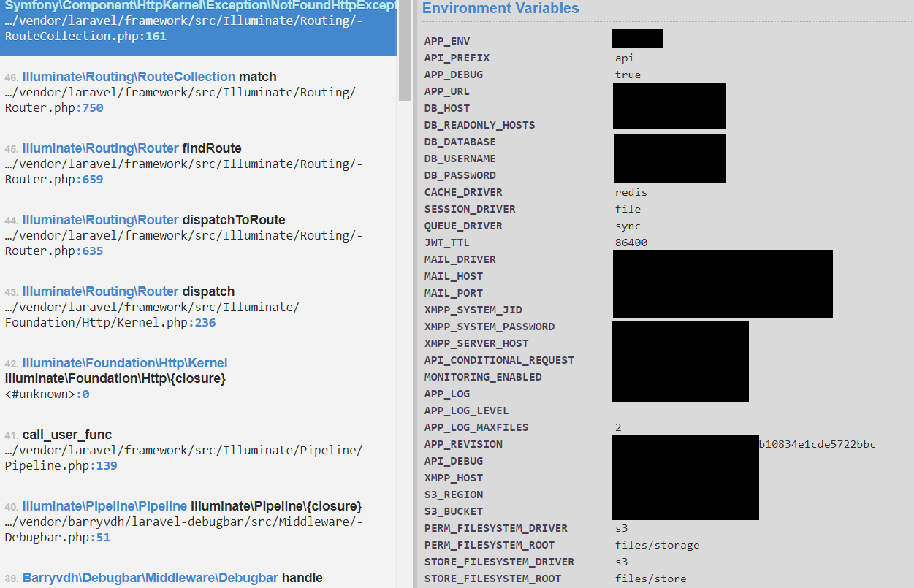Screen dimensions: 914x588
Task: Open stack frame 41 call_user_func
Action: click(199, 450)
